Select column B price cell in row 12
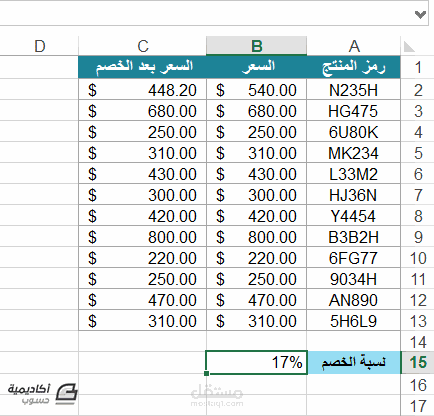The width and height of the screenshot is (434, 416). tap(256, 300)
